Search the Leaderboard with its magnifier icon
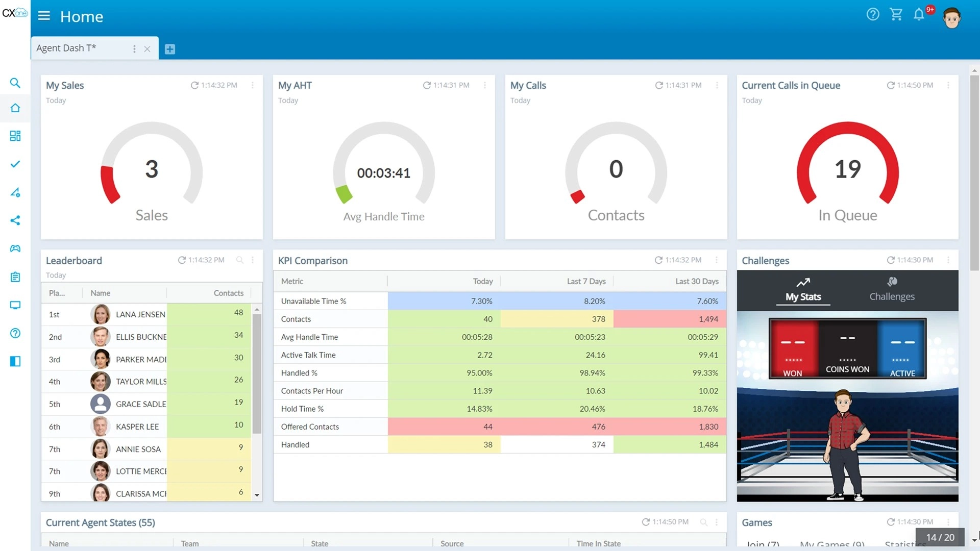 coord(240,260)
